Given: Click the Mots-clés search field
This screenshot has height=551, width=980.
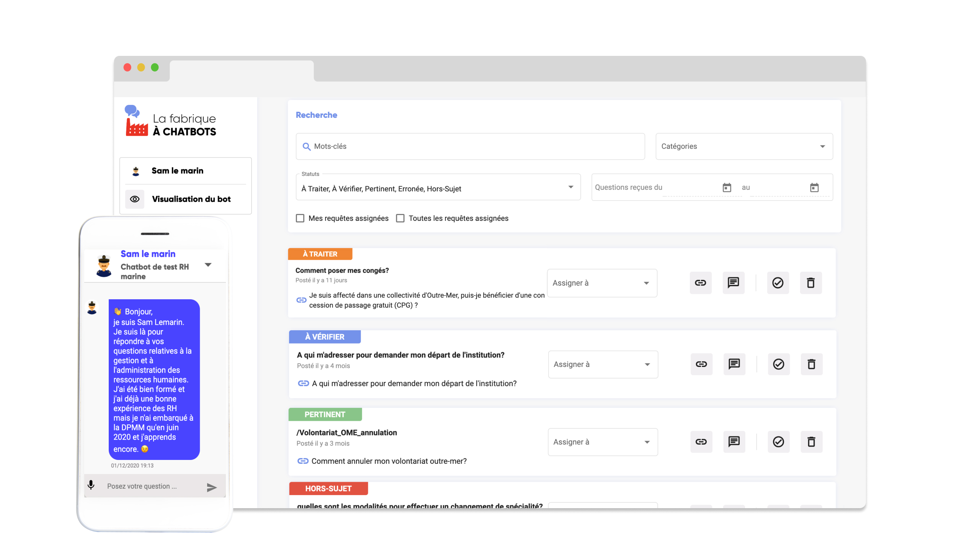Looking at the screenshot, I should click(x=470, y=146).
